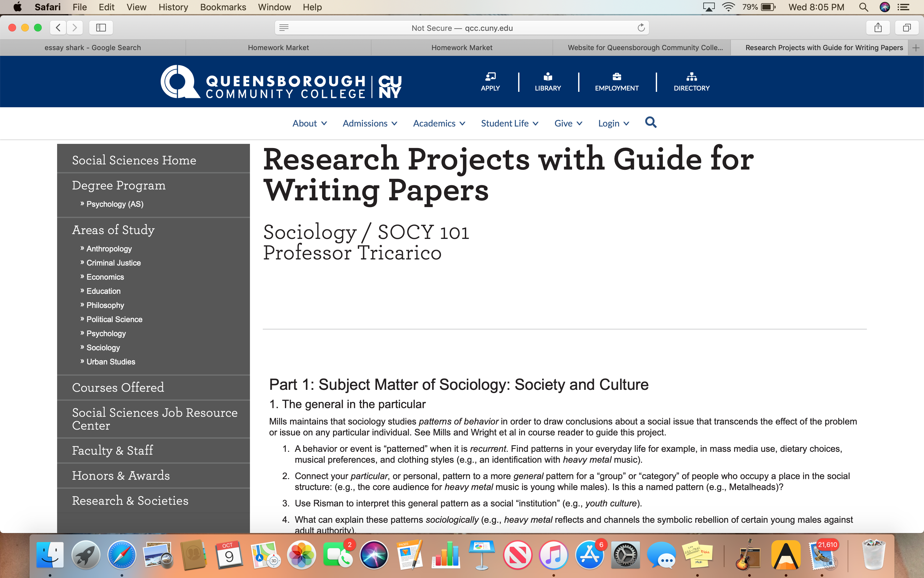Open the File menu
Screen dimensions: 924x578
point(80,7)
